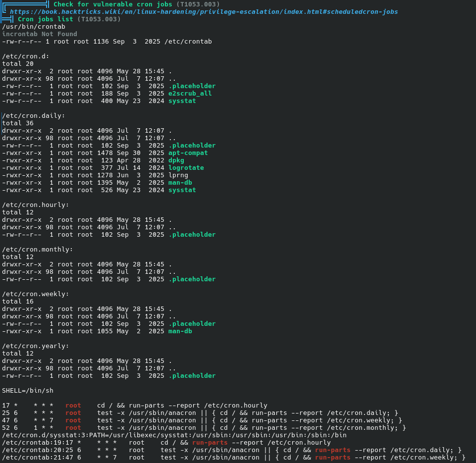This screenshot has height=463, width=476.
Task: Click the '/etc/cron.daily:' directory header
Action: 33,116
